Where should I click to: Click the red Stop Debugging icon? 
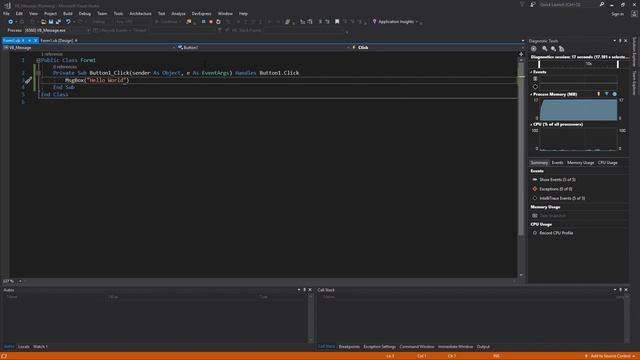tap(211, 22)
